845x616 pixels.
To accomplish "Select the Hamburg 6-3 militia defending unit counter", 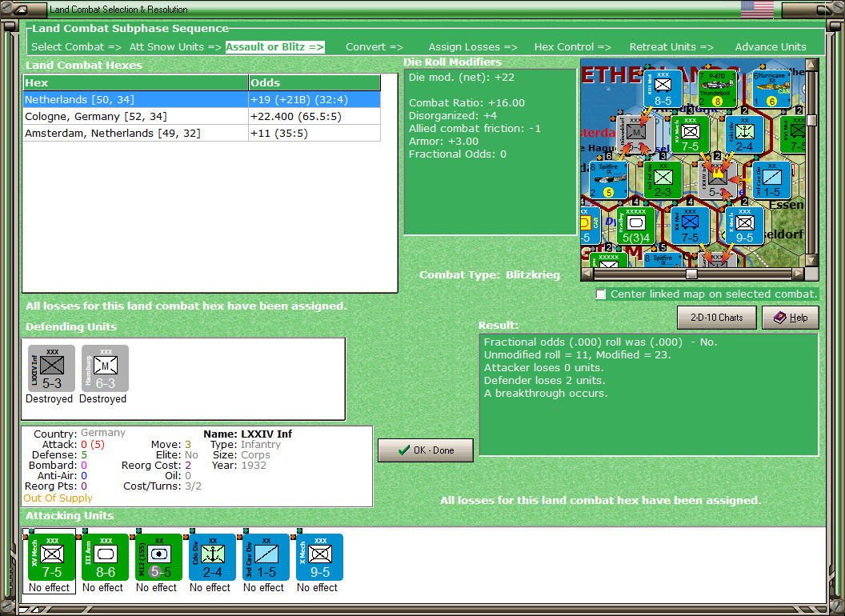I will (x=105, y=369).
